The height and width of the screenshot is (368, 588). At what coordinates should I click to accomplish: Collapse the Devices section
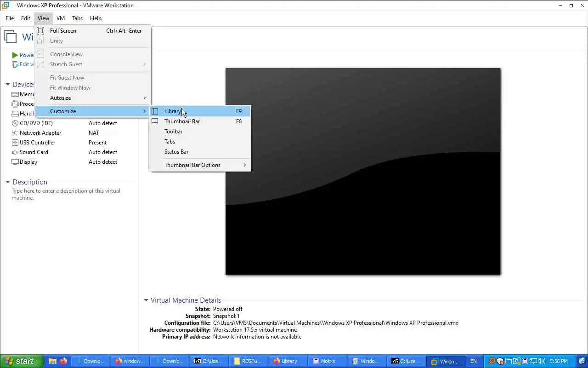pos(8,85)
